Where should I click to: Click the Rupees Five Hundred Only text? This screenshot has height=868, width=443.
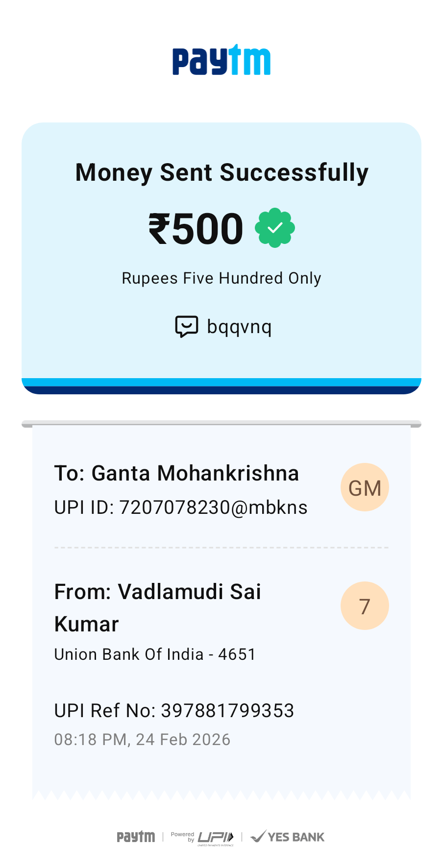221,278
